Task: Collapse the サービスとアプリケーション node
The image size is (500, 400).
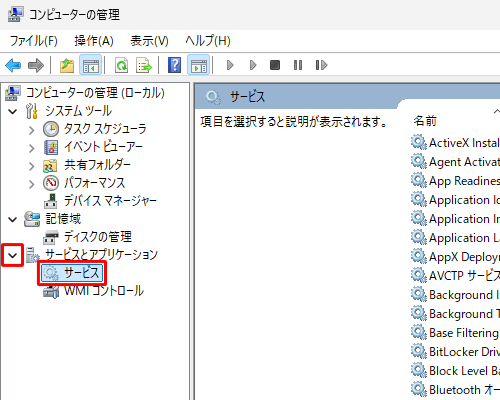Action: [x=13, y=255]
